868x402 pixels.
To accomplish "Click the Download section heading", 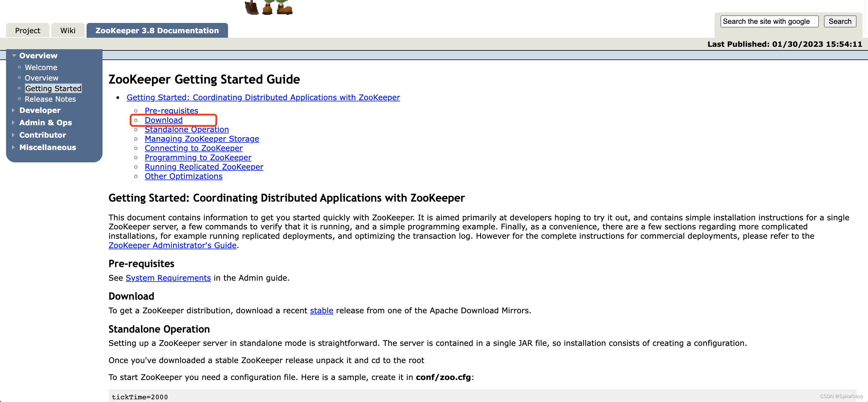I will pyautogui.click(x=131, y=296).
